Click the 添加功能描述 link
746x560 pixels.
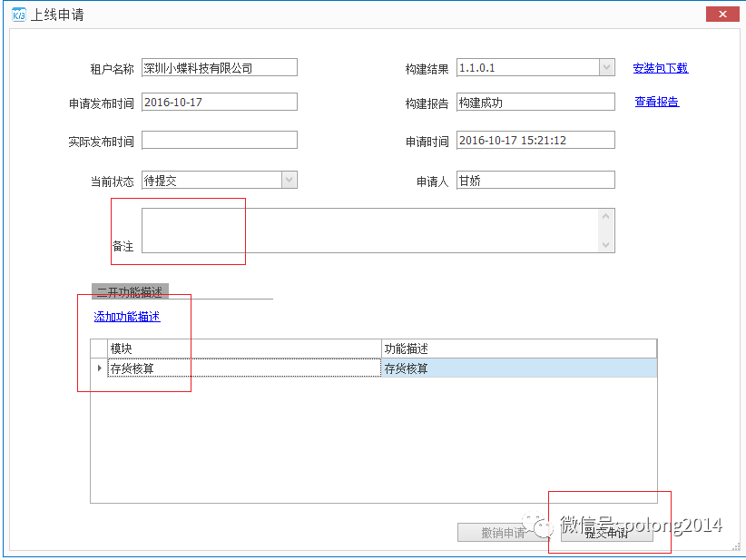tap(127, 317)
